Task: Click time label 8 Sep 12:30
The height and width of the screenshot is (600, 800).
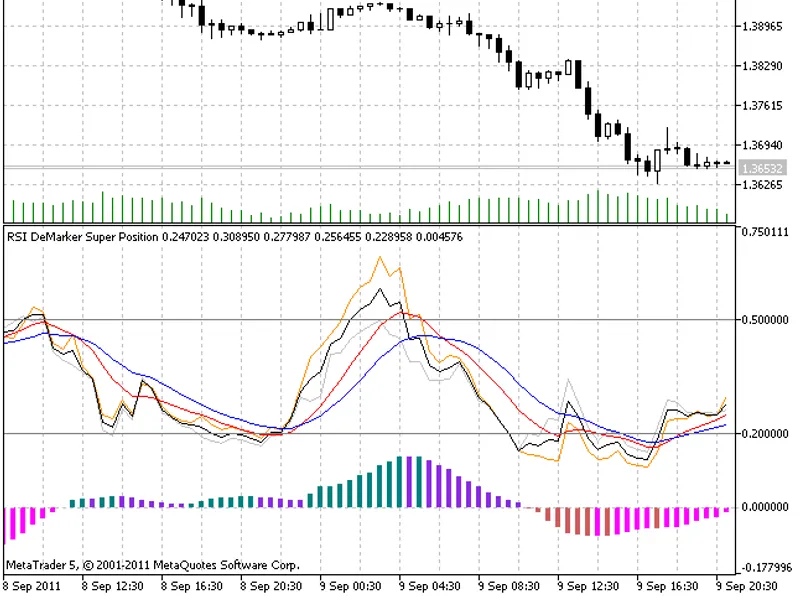Action: click(112, 586)
